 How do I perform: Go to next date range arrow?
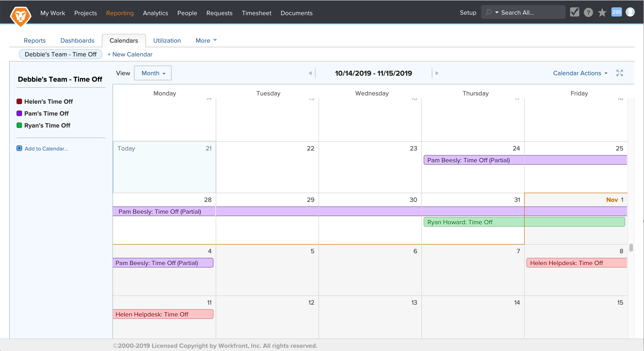tap(437, 73)
